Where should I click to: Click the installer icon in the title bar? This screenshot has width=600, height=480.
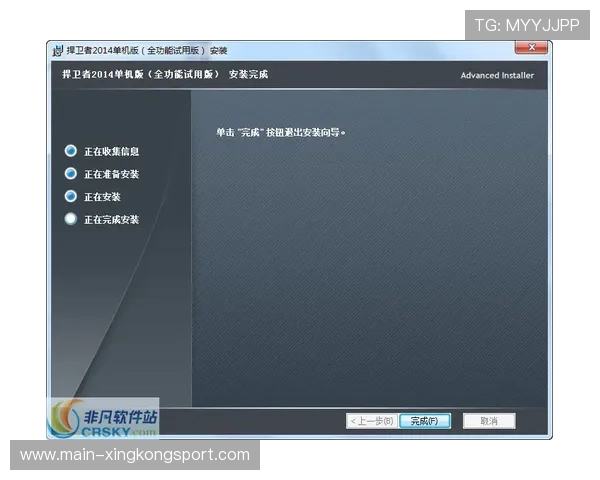[x=57, y=50]
